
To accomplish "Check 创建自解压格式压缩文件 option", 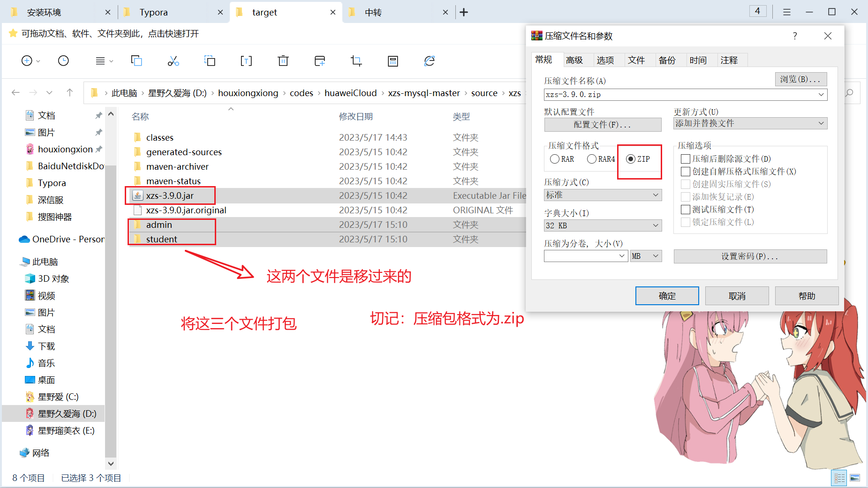I will [x=686, y=172].
